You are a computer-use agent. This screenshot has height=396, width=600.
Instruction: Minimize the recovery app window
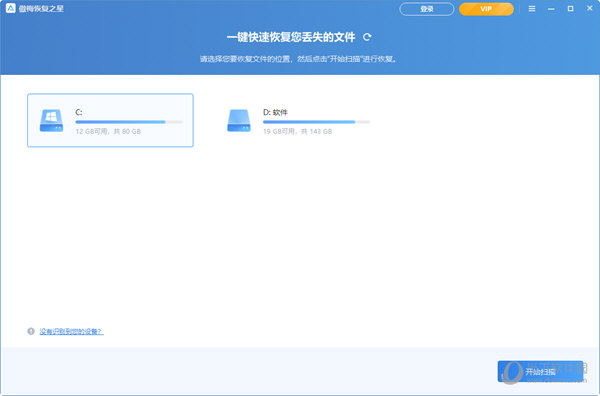click(551, 8)
